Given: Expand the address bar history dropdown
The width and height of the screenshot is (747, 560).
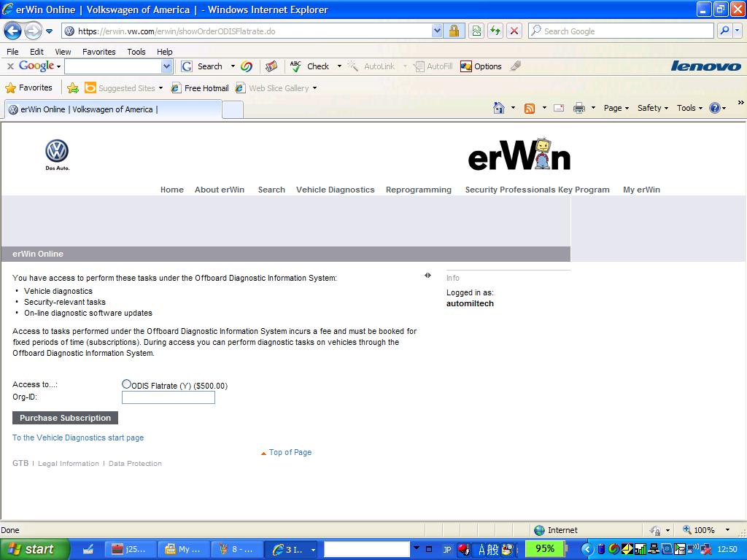Looking at the screenshot, I should click(437, 31).
